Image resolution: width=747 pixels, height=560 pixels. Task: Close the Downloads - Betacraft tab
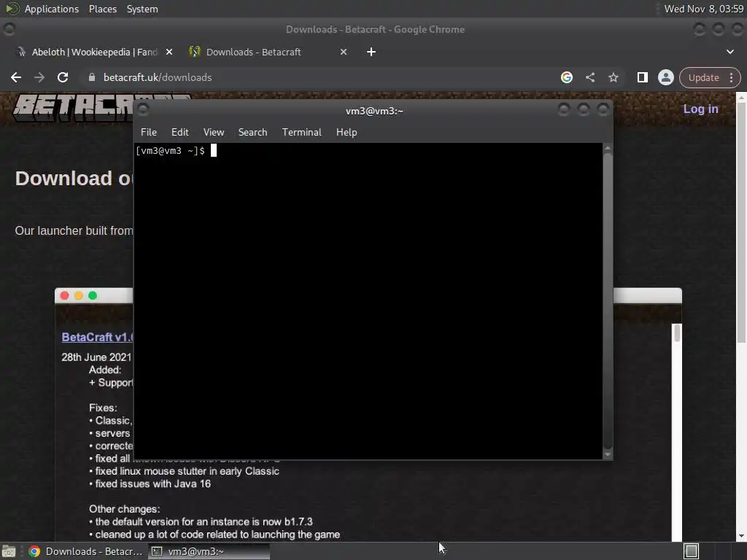(344, 52)
